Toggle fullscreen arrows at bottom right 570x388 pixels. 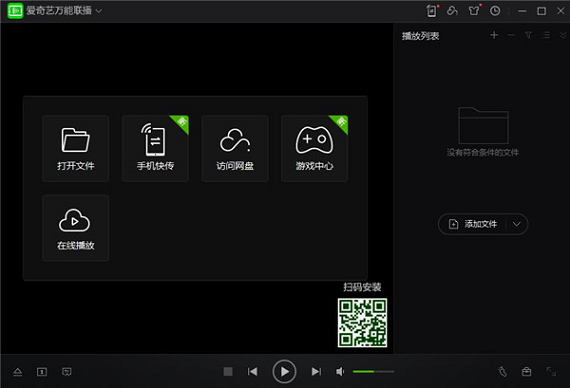coord(551,372)
